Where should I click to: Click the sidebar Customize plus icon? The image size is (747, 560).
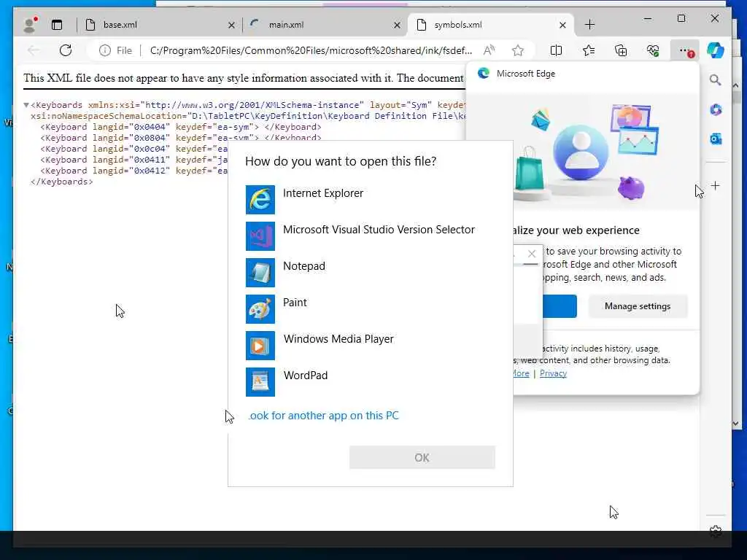(715, 186)
